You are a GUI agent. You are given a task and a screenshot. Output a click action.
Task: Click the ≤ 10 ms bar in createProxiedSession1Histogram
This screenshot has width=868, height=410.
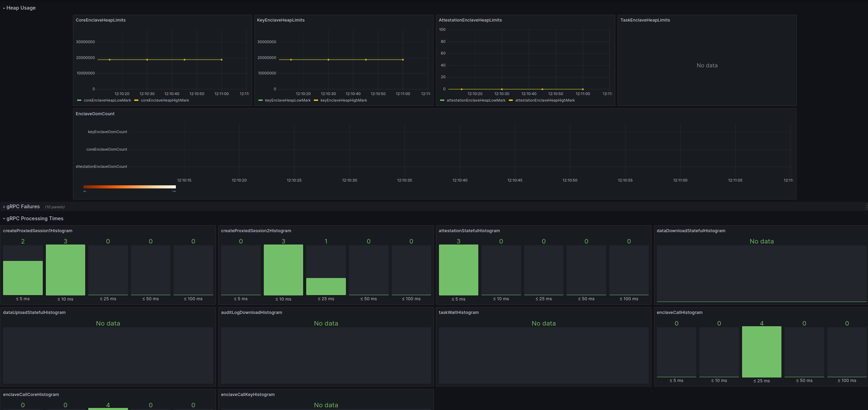(65, 270)
